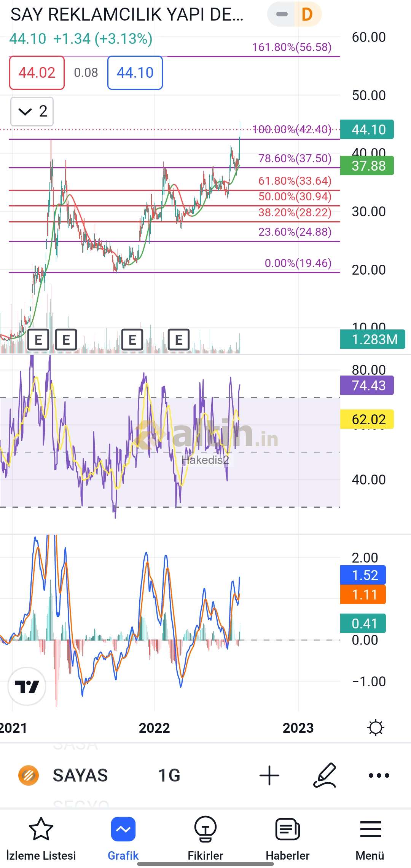Open the first earnings E marker
The image size is (411, 868).
38,339
